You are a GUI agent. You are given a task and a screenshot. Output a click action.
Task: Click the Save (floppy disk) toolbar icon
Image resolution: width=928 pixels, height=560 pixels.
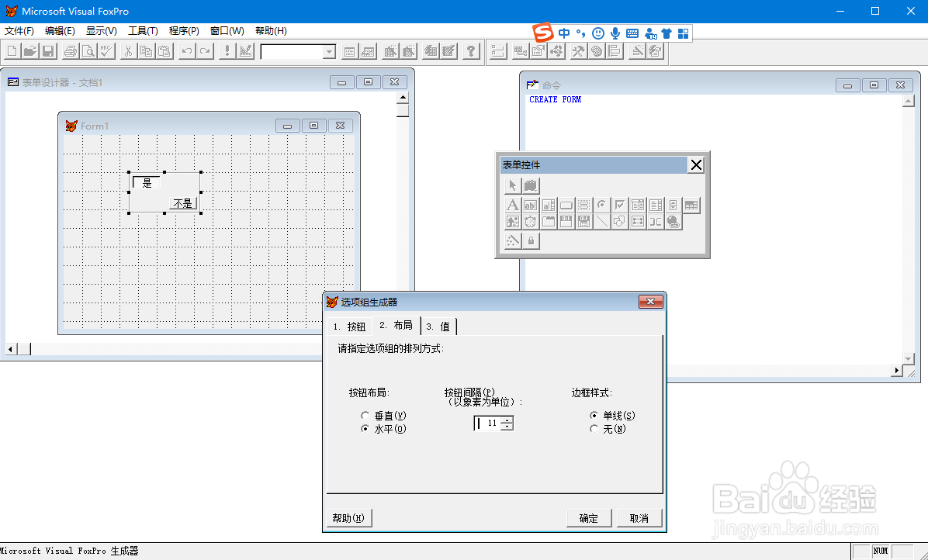(49, 51)
